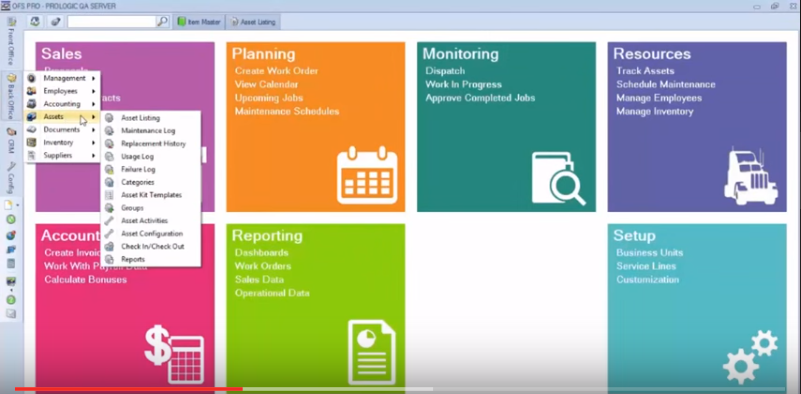801x394 pixels.
Task: Open Business Units under Setup
Action: [649, 253]
